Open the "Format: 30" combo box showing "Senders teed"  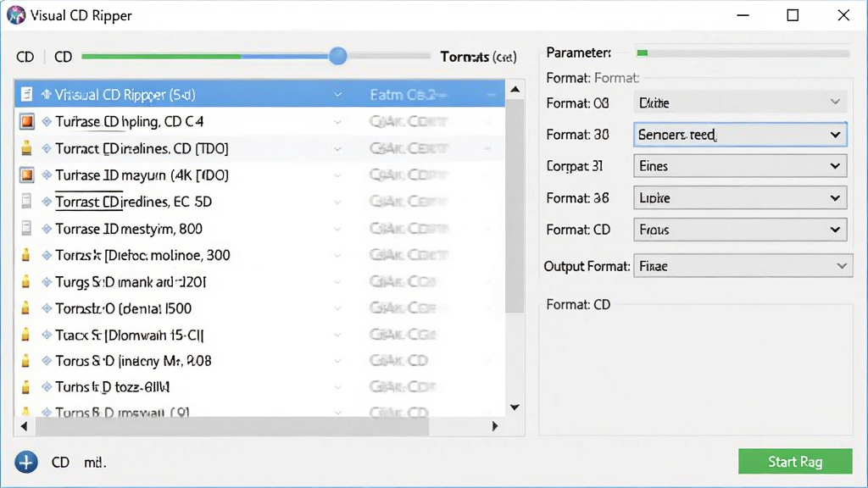(x=740, y=135)
